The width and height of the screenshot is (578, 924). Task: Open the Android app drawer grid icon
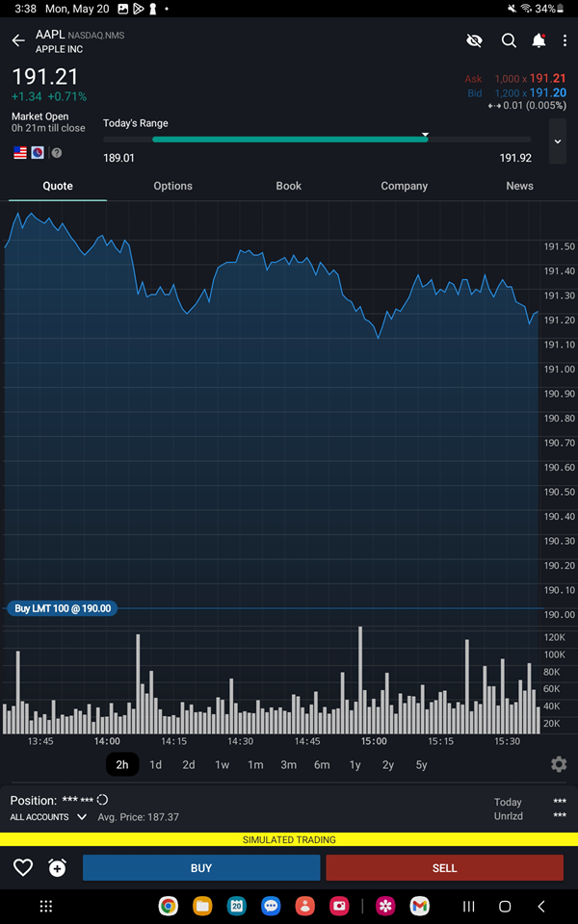tap(46, 907)
